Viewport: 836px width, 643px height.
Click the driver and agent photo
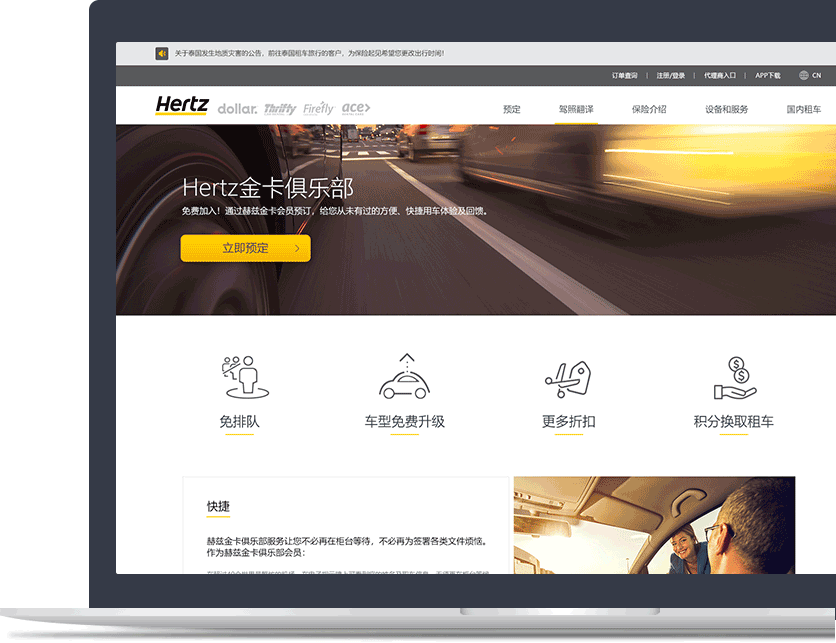(654, 524)
